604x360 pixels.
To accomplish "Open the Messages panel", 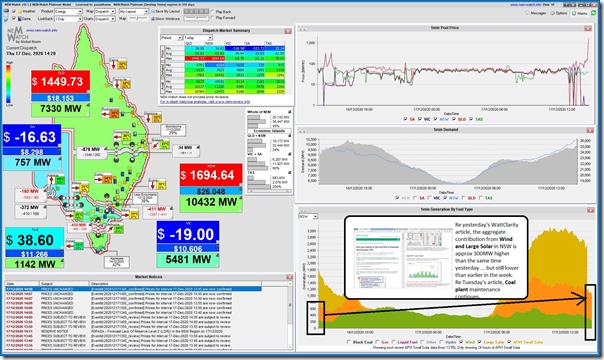I will point(536,13).
